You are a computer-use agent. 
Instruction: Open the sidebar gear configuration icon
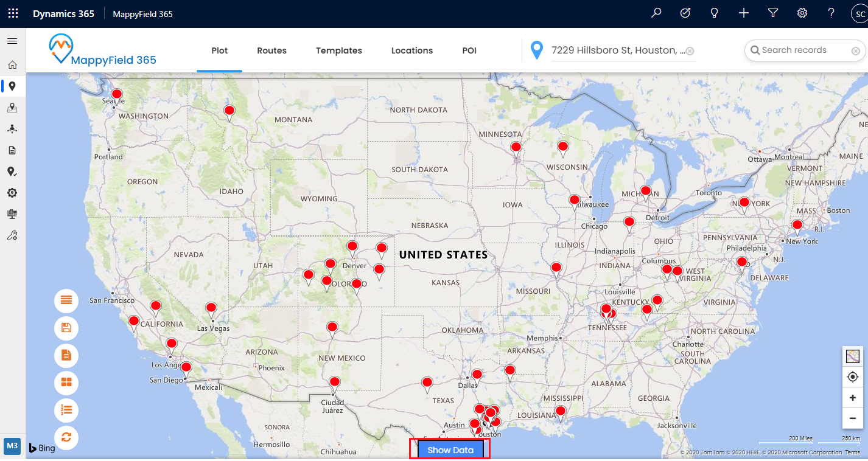(12, 193)
